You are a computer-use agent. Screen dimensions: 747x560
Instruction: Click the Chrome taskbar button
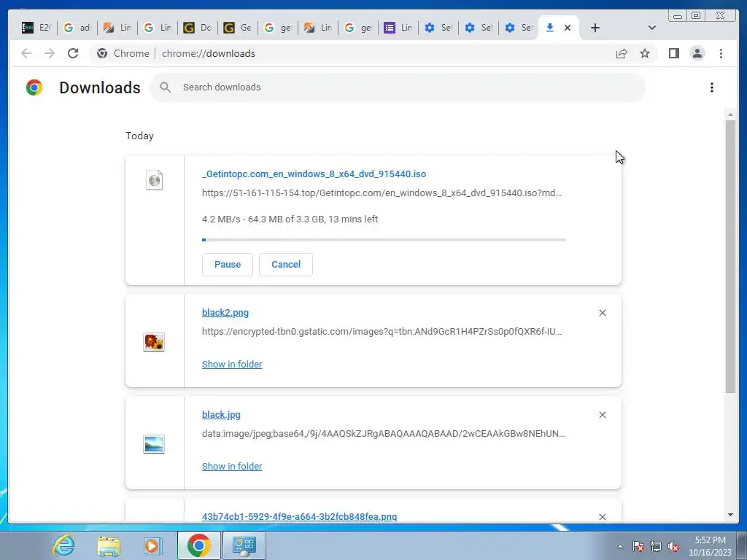198,545
